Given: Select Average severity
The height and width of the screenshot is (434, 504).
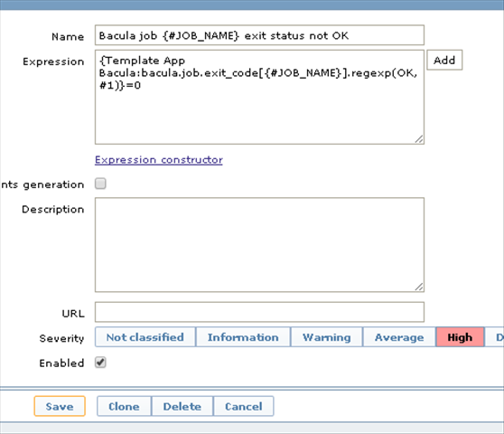Looking at the screenshot, I should tap(399, 337).
